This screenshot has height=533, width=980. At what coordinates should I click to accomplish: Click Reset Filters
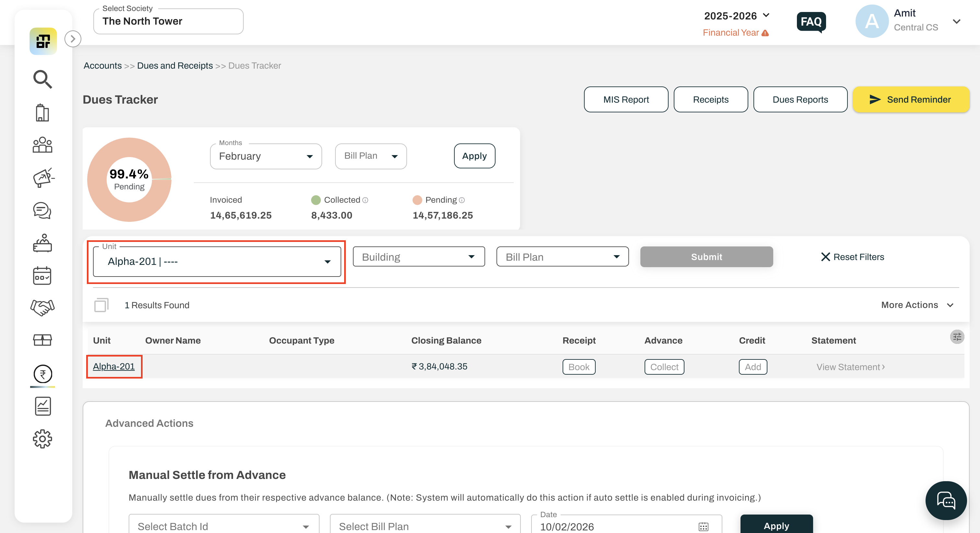[x=852, y=257]
